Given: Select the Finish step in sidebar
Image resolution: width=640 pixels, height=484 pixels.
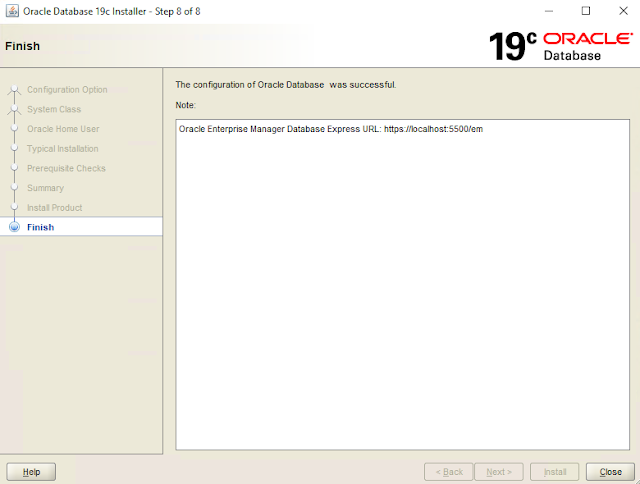Looking at the screenshot, I should 81,227.
